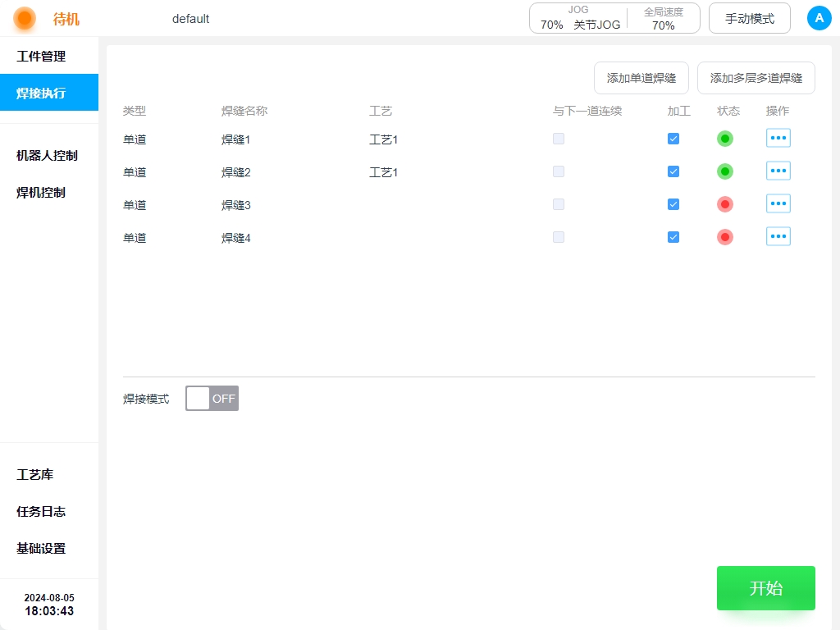Click the green status indicator for 焊缝2
This screenshot has width=840, height=630.
(x=724, y=171)
